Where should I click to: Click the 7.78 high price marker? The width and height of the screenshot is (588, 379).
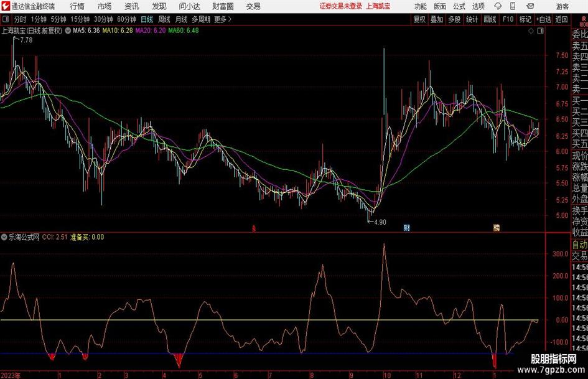(26, 40)
